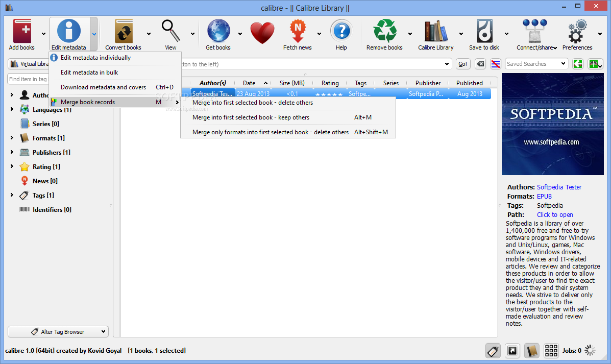Click the Published column header
611x364 pixels.
pos(470,83)
